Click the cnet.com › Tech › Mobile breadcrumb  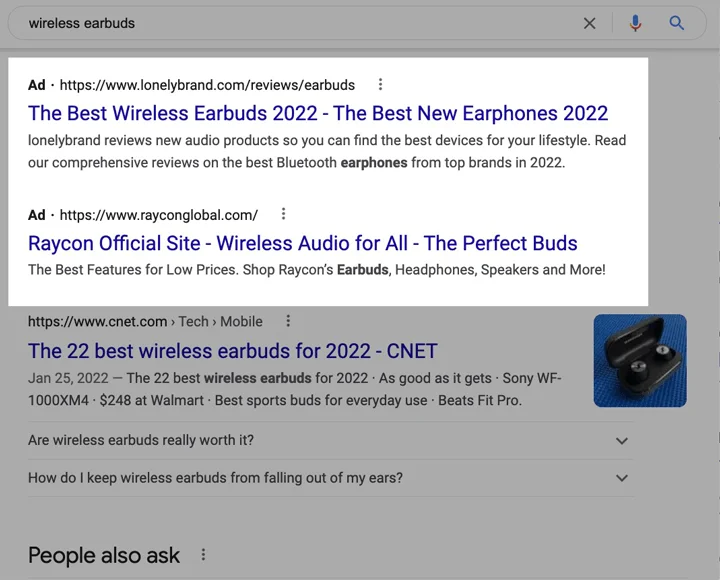pyautogui.click(x=145, y=321)
